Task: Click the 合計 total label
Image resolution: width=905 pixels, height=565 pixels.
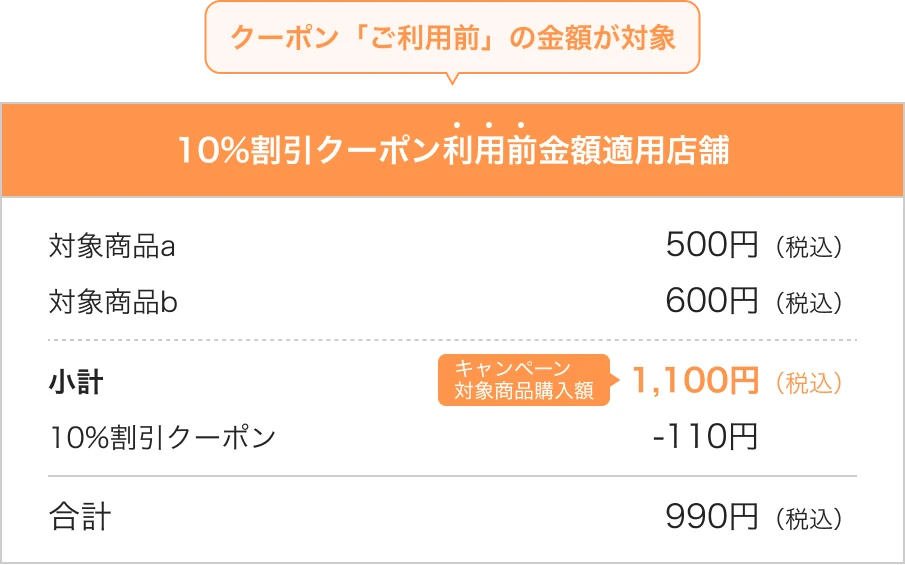Action: point(80,518)
